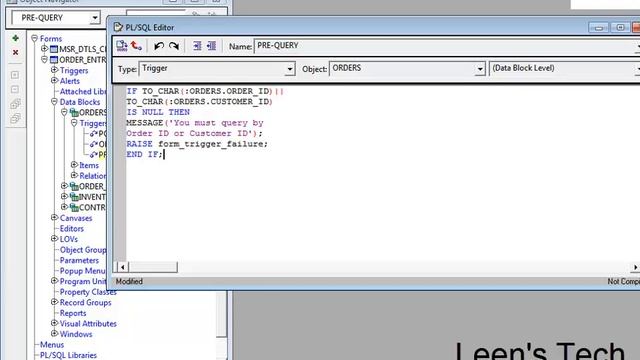Screen dimensions: 640x360
Task: Expand the form-level Triggers node
Action: pos(54,70)
